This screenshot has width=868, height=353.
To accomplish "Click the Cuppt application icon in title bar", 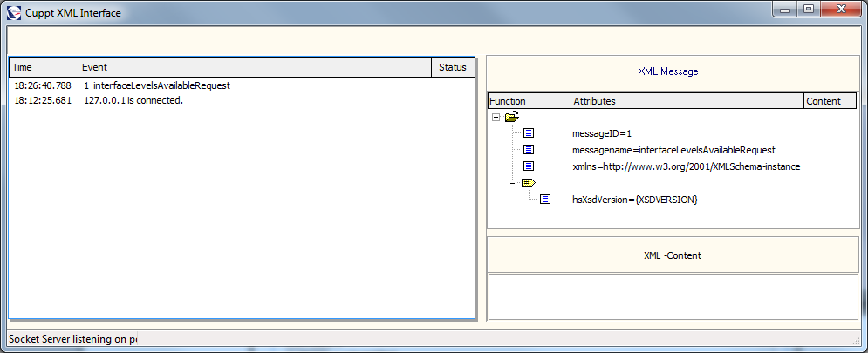I will coord(15,13).
